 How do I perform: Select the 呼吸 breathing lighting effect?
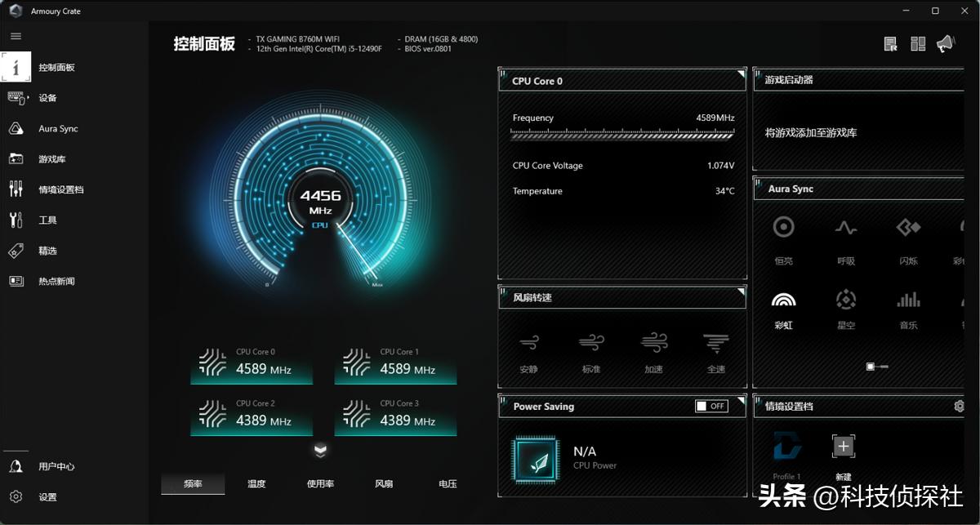coord(846,229)
